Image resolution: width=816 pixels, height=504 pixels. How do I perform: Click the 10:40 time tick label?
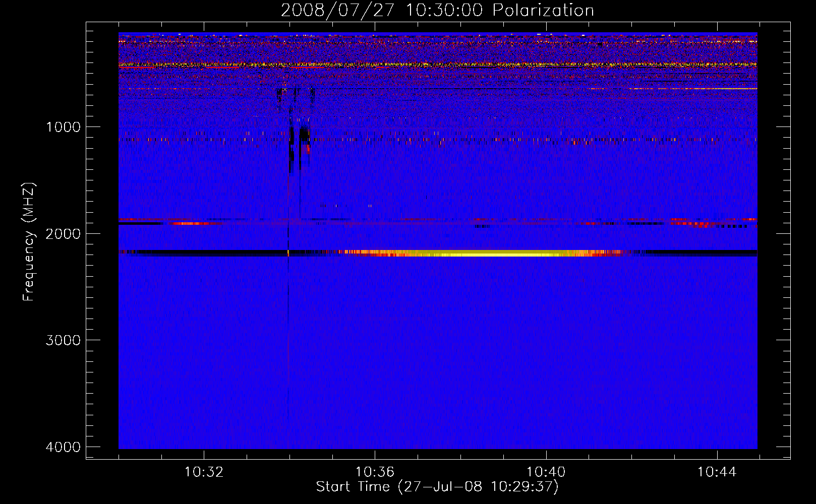coord(546,472)
